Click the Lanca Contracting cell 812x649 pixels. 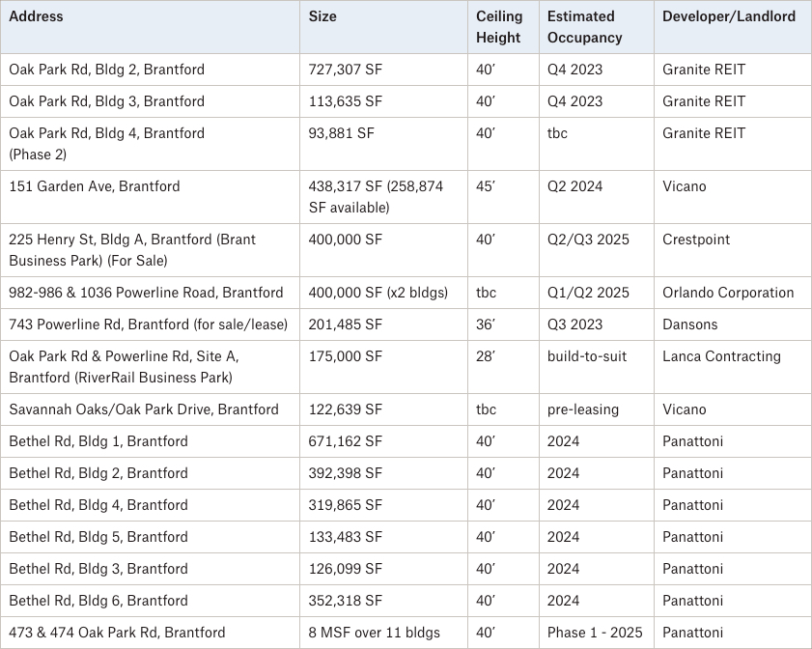click(x=721, y=356)
